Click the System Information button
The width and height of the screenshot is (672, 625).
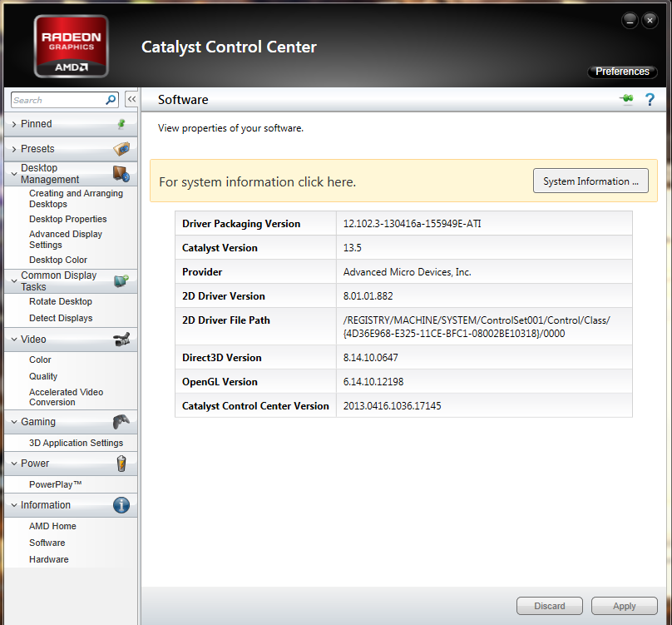pos(590,181)
